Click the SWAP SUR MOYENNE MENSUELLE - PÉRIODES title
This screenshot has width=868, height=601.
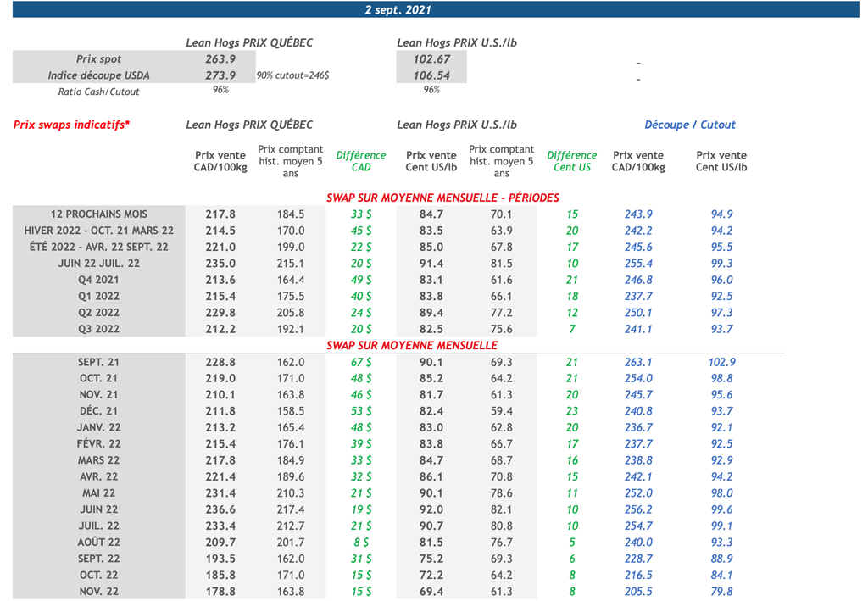click(x=442, y=198)
